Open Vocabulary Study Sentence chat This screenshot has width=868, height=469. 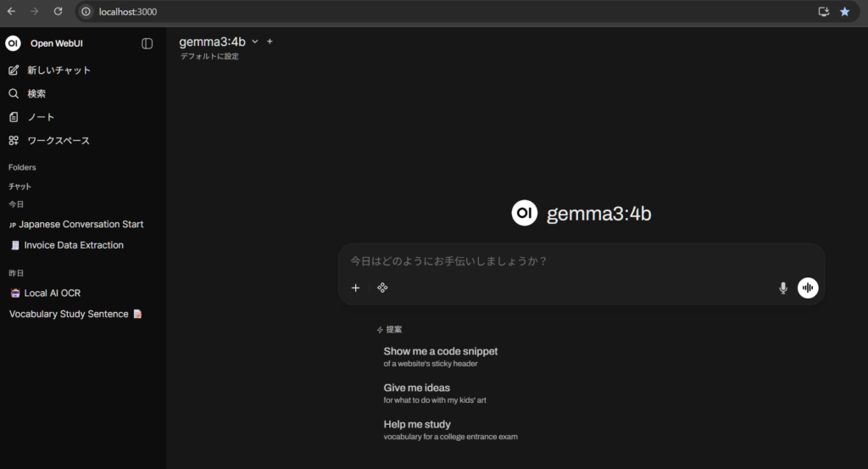70,314
